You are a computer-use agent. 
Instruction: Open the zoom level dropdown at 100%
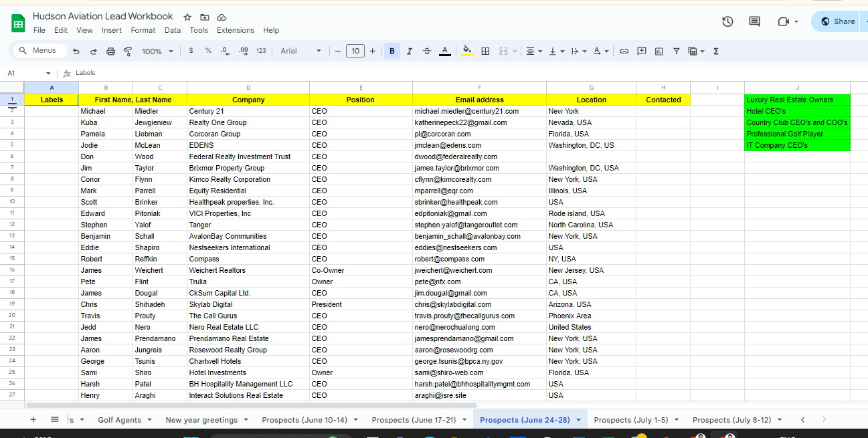(157, 51)
